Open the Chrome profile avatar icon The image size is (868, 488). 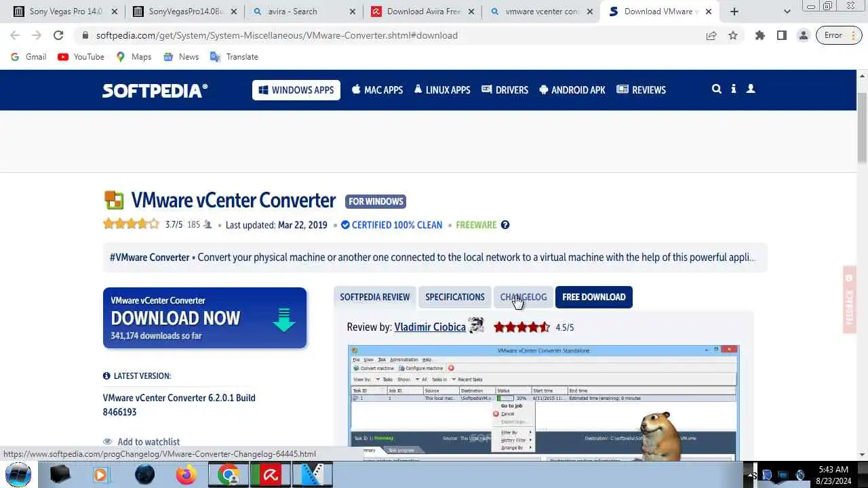[x=804, y=35]
